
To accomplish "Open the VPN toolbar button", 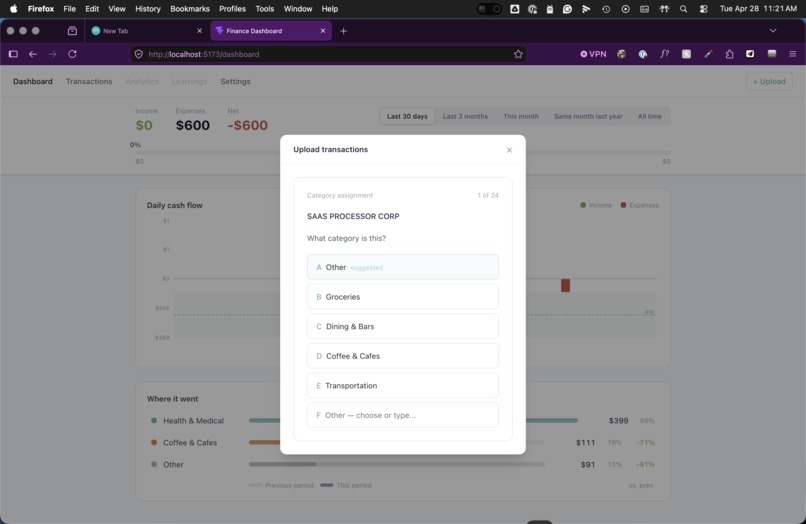I will pyautogui.click(x=593, y=54).
